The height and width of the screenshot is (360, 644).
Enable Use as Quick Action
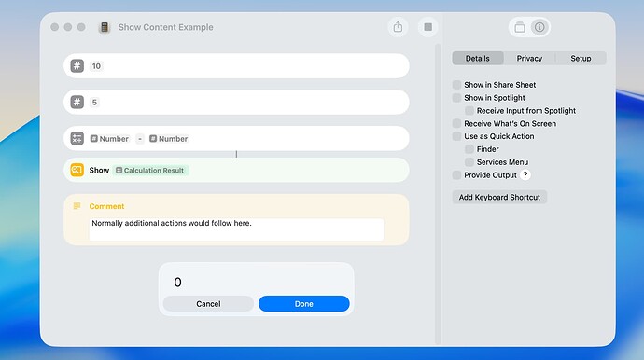pyautogui.click(x=456, y=136)
